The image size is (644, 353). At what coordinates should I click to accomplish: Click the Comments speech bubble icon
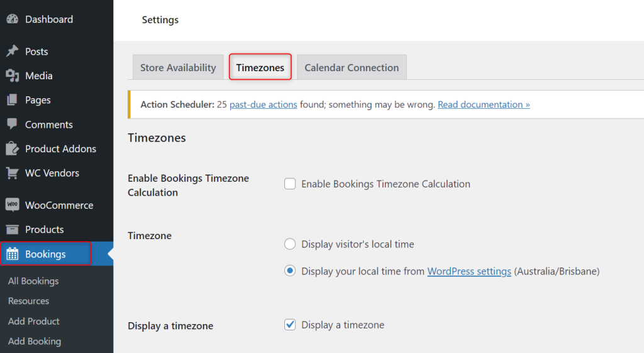12,125
